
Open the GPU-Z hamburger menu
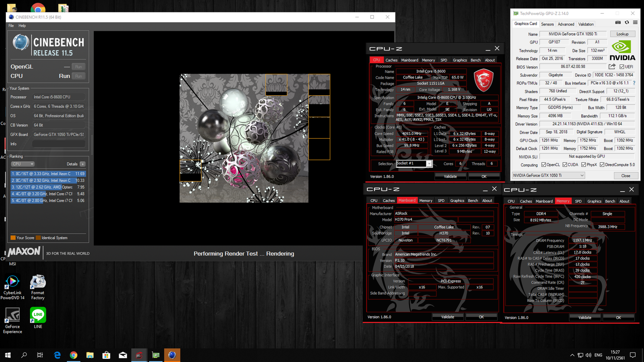(x=635, y=22)
